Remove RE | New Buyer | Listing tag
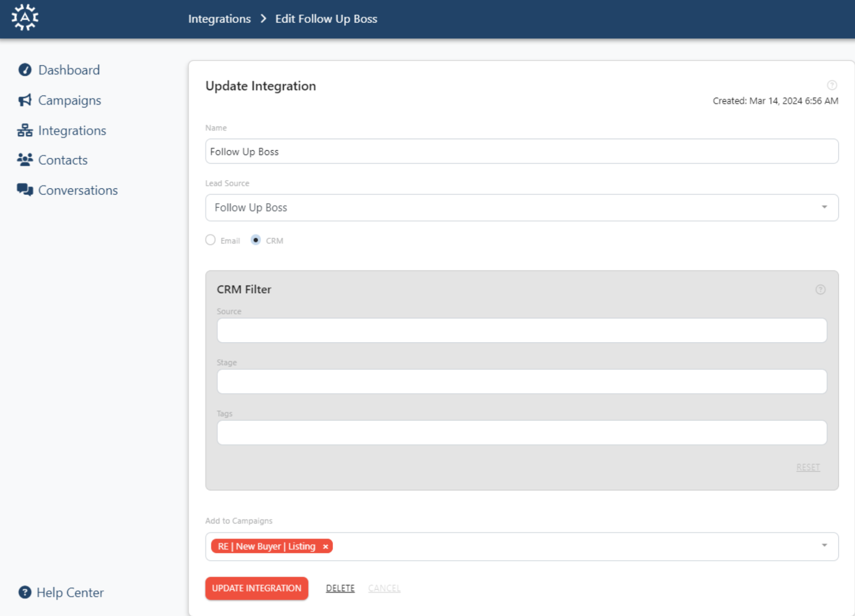This screenshot has width=855, height=616. pos(325,547)
